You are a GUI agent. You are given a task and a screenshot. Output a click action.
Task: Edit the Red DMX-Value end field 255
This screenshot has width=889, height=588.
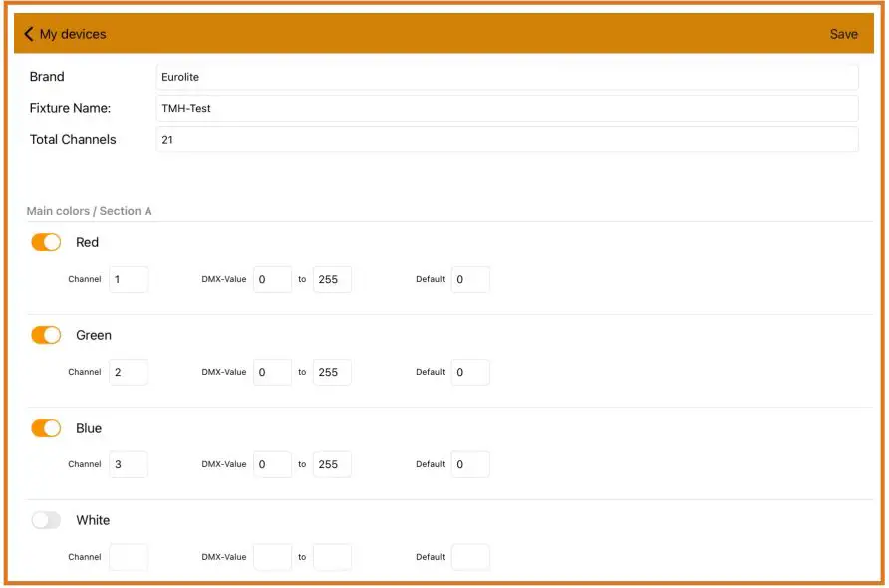coord(332,279)
